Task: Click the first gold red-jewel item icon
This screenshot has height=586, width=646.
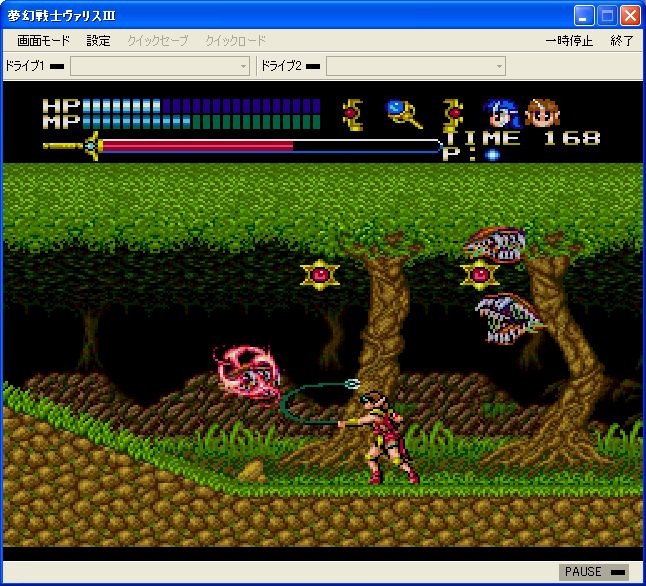Action: point(352,115)
